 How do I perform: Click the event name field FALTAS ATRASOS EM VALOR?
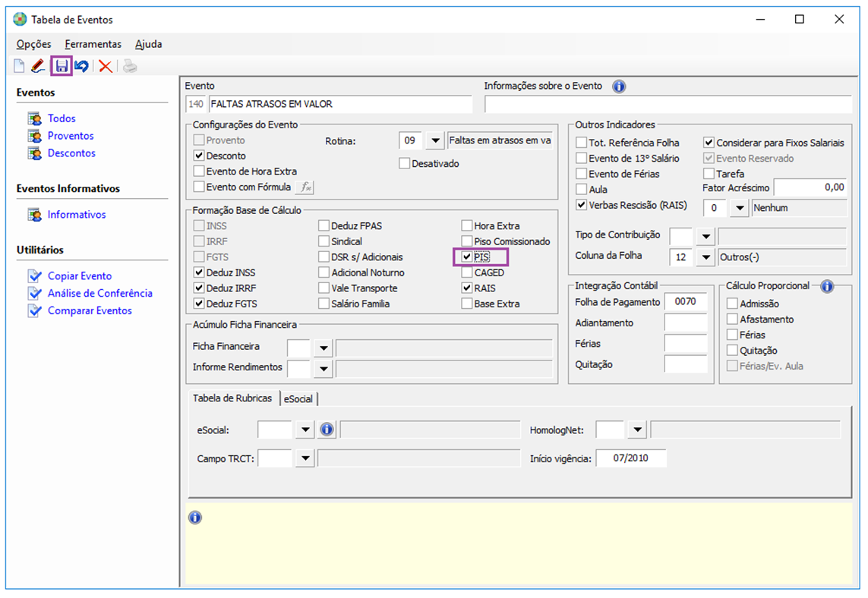[340, 104]
